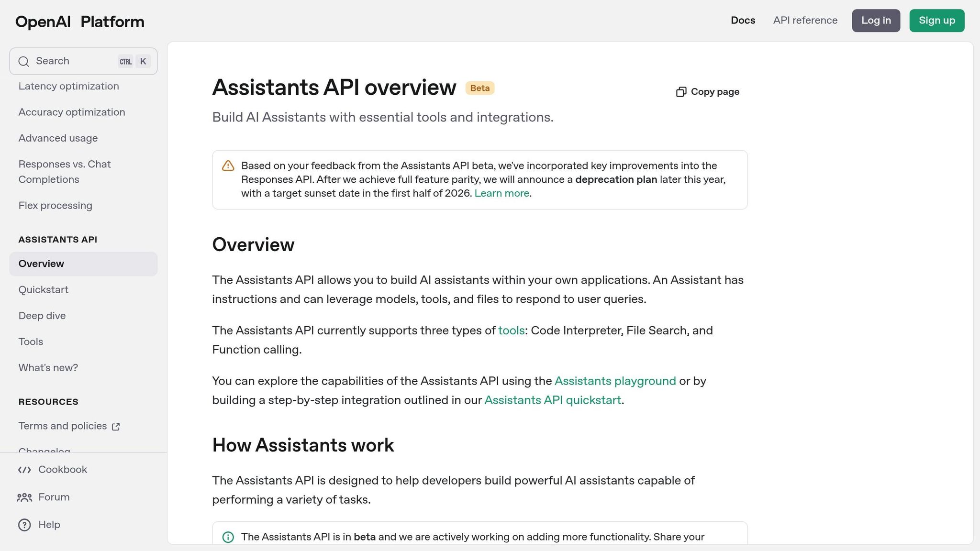Click the How Assistants work heading
980x551 pixels.
coord(303,445)
